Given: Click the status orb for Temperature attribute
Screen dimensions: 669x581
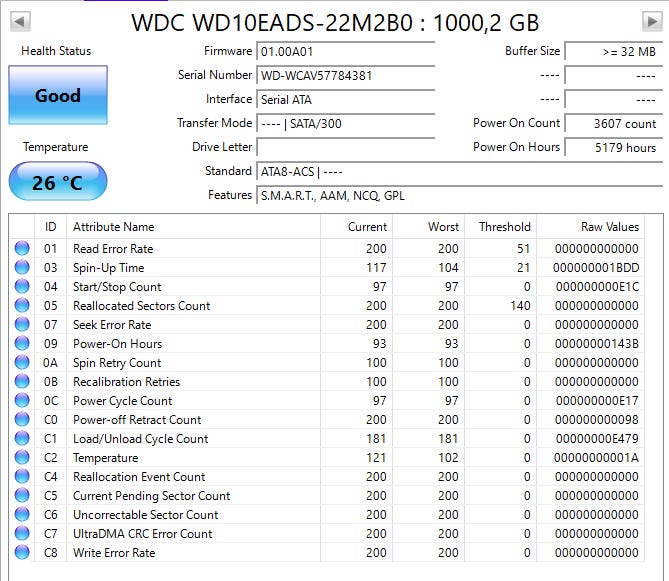Looking at the screenshot, I should tap(22, 457).
